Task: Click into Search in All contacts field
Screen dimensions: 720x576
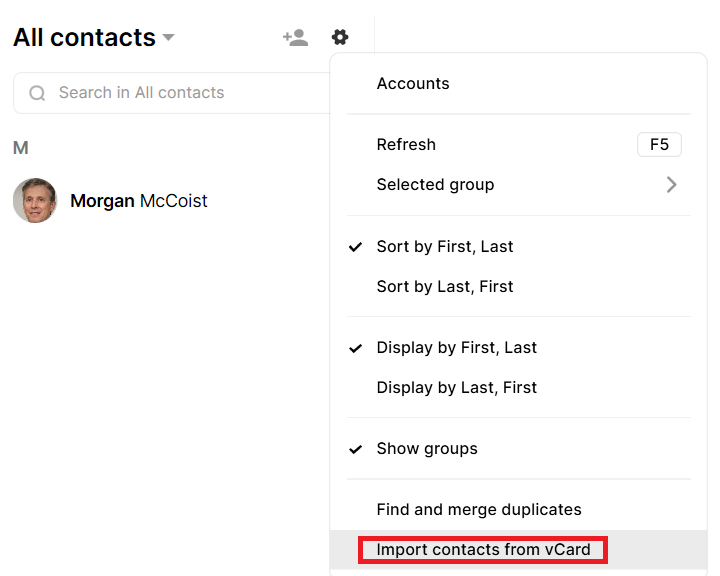Action: [x=172, y=93]
